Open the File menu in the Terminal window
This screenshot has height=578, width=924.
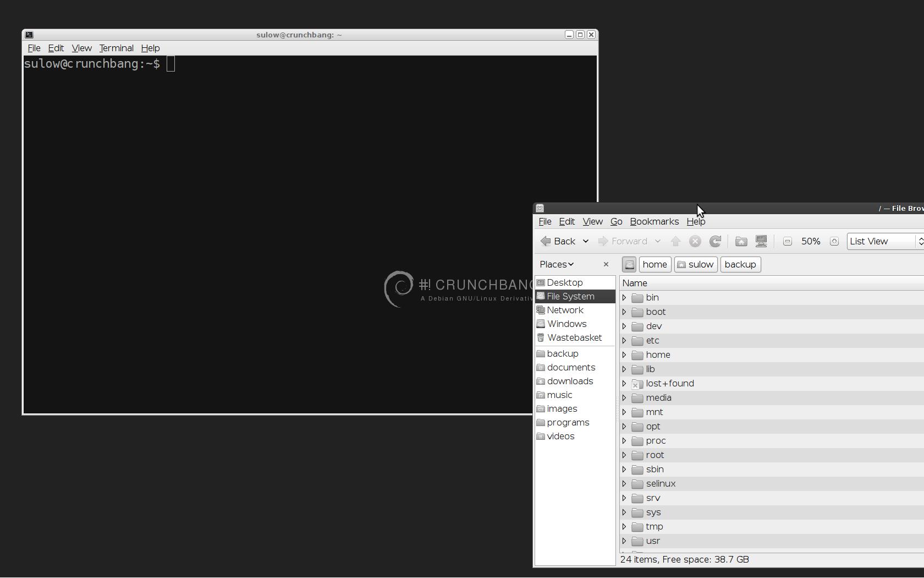click(x=34, y=48)
